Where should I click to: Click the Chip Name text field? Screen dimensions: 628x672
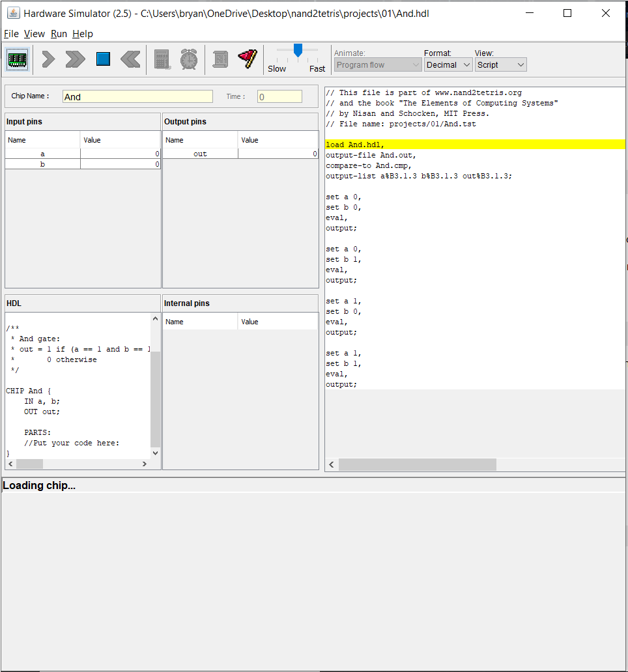137,96
